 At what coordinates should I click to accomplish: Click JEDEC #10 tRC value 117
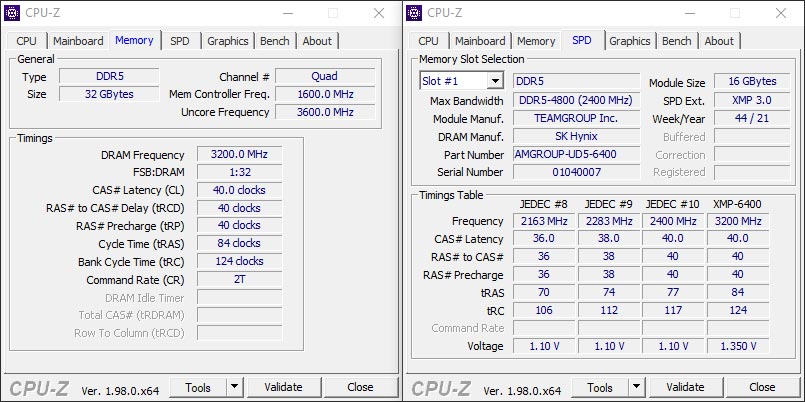click(x=673, y=311)
